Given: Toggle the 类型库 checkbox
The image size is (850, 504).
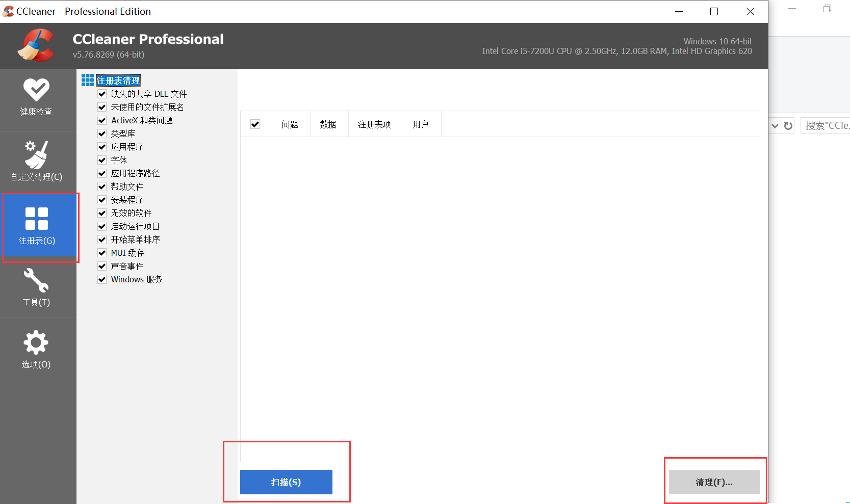Looking at the screenshot, I should click(102, 134).
